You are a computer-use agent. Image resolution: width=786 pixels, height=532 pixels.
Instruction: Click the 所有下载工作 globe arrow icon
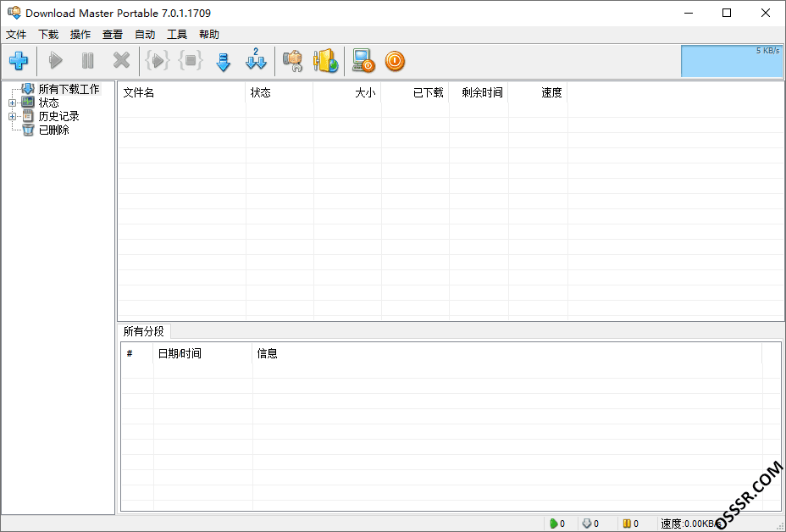click(28, 89)
